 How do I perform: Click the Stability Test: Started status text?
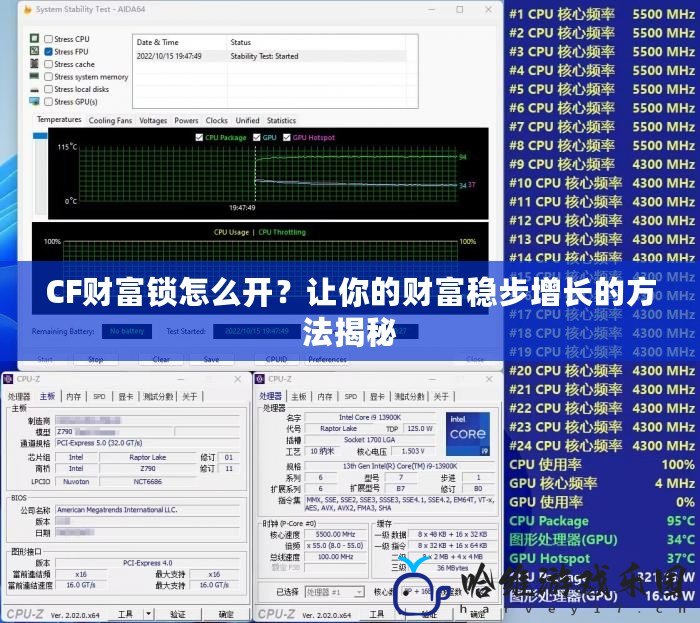click(264, 56)
